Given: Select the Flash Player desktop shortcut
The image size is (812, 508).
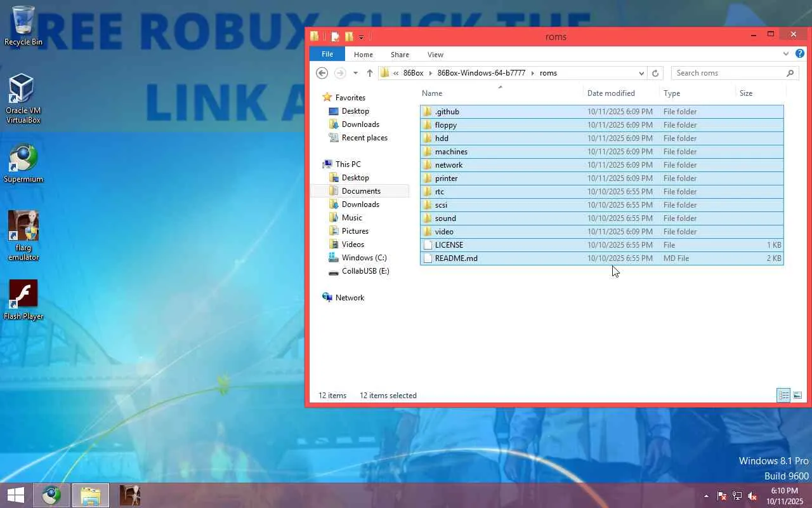Looking at the screenshot, I should coord(23,300).
